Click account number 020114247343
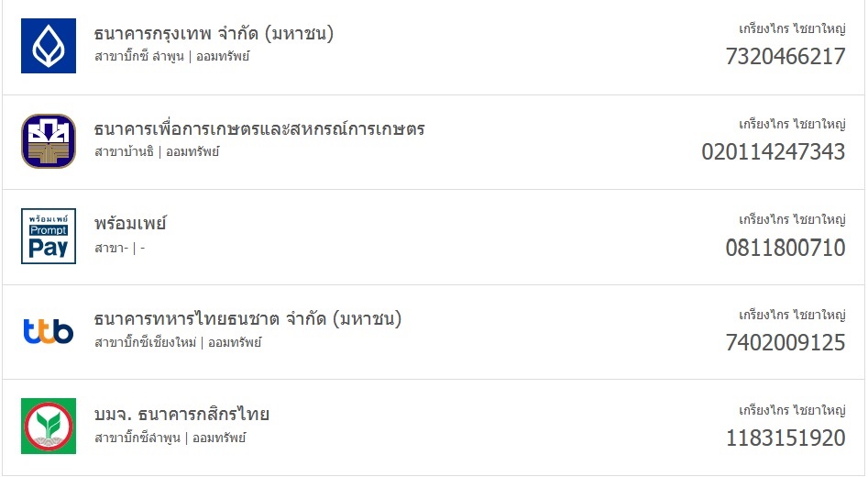The height and width of the screenshot is (477, 868). point(774,151)
